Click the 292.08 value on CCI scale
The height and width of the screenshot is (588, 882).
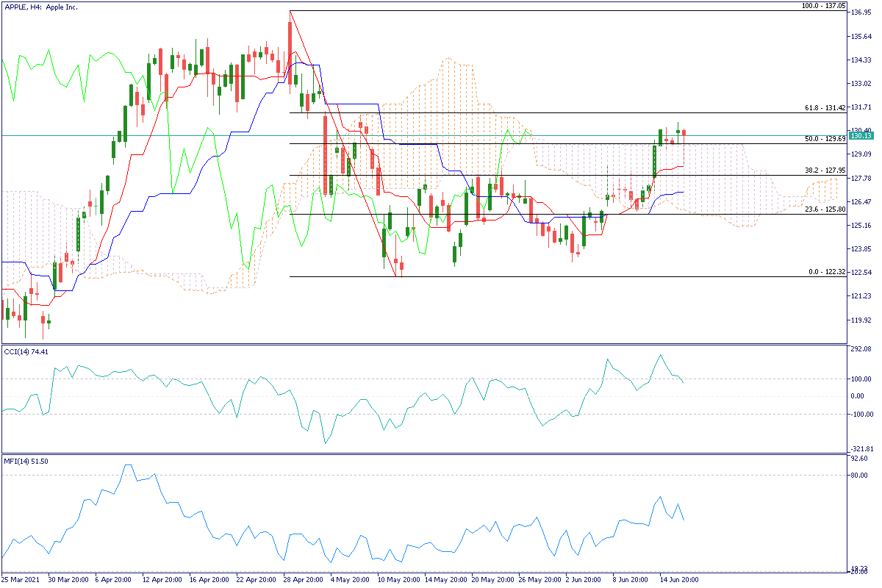[860, 350]
